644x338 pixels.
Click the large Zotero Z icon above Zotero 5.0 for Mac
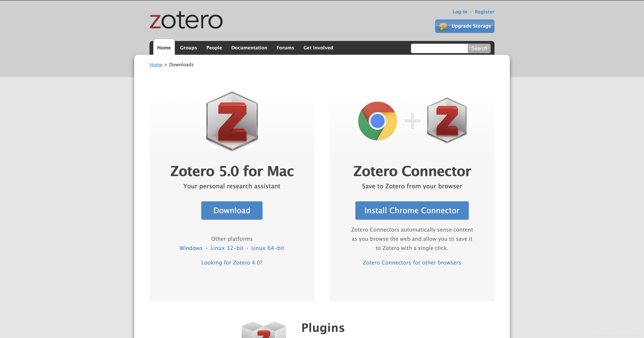(232, 121)
